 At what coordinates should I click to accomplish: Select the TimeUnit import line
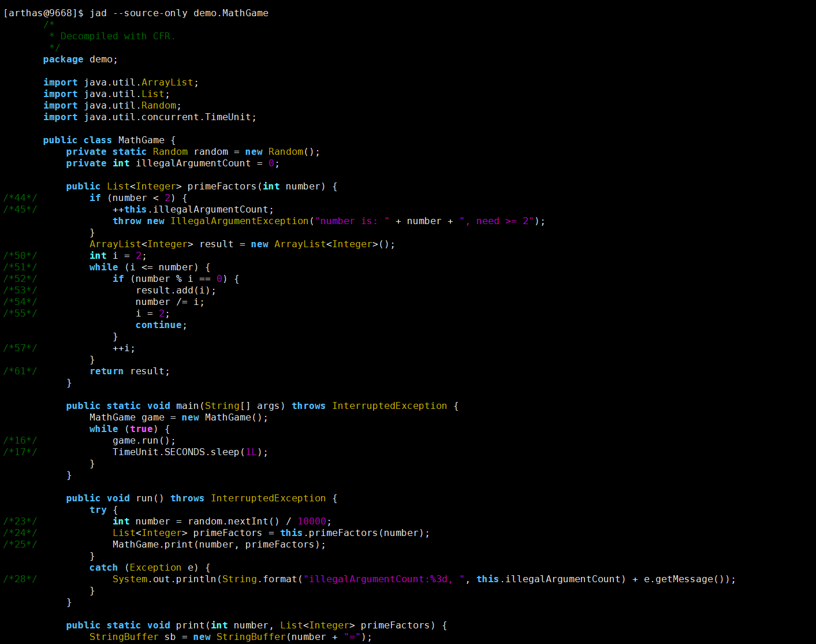point(149,117)
